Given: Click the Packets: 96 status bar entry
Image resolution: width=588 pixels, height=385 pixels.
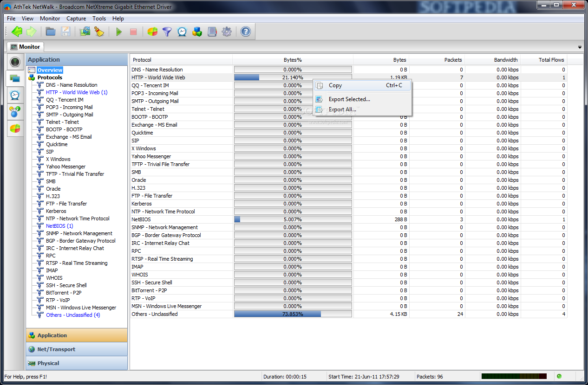Looking at the screenshot, I should click(430, 377).
